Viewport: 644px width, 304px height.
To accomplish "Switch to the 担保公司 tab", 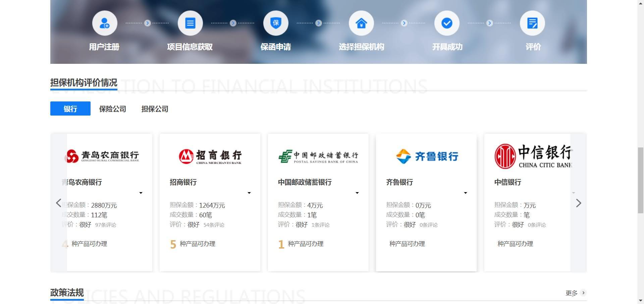I will (155, 109).
